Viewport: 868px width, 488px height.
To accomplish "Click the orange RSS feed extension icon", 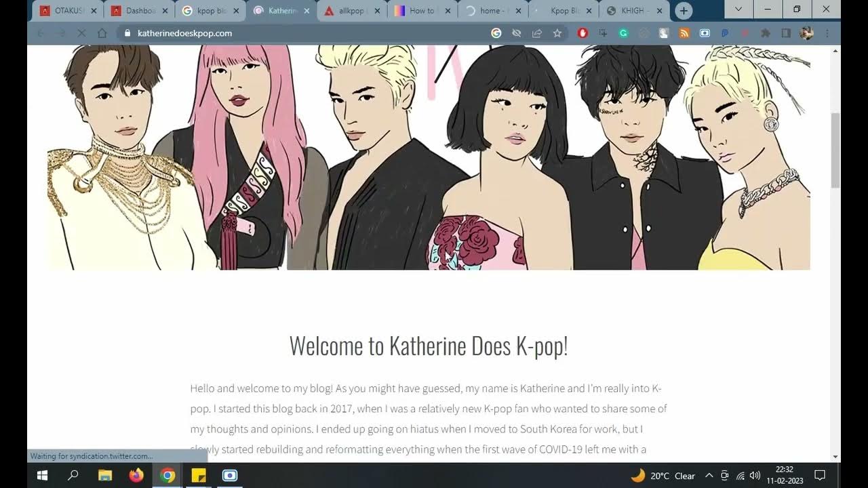I will click(684, 33).
